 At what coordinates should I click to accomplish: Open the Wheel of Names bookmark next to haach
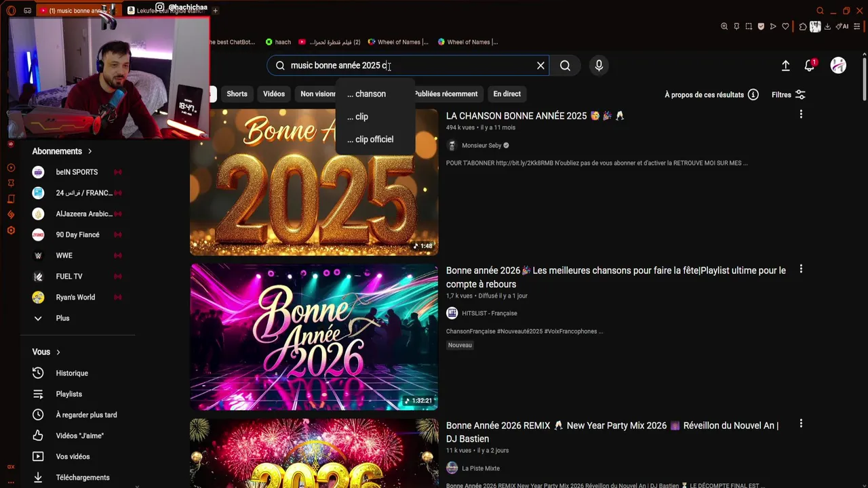coord(398,42)
